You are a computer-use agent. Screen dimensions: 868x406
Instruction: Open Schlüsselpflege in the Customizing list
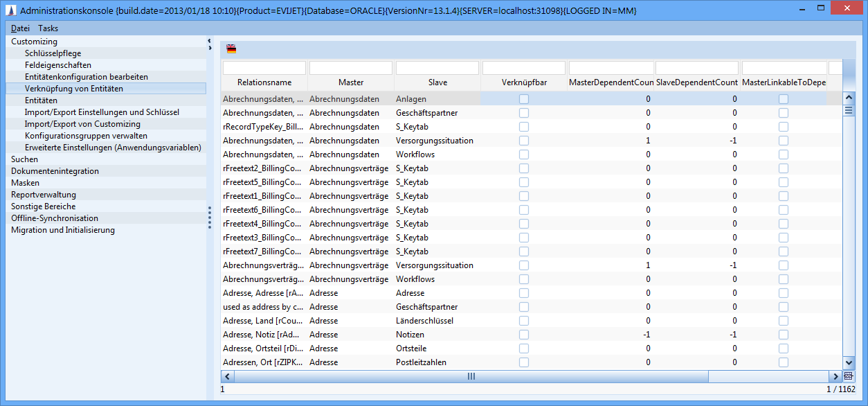[53, 53]
